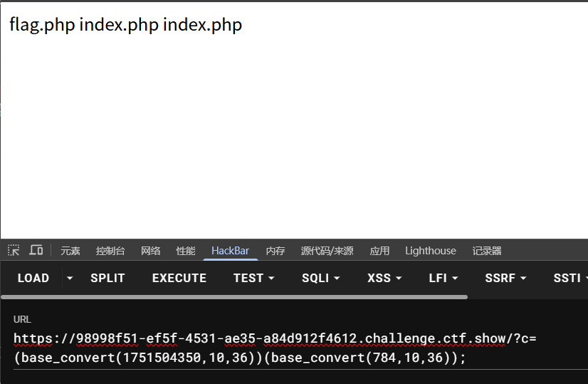Viewport: 588px width, 384px height.
Task: Switch to the 源代码/来源 tab
Action: point(327,251)
